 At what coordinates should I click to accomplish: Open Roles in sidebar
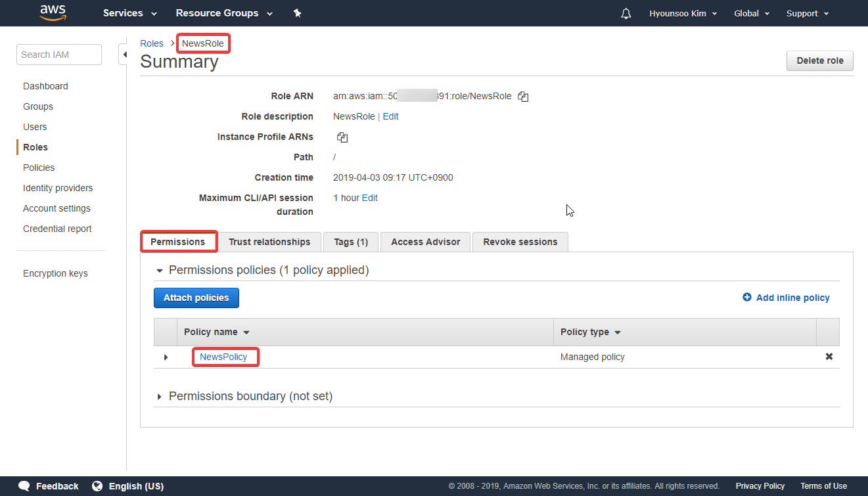[35, 147]
